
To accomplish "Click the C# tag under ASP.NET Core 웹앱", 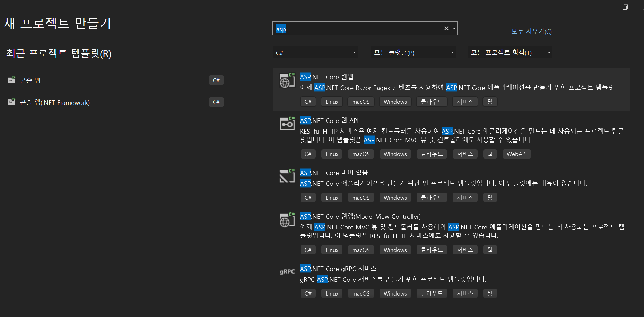I will point(308,102).
